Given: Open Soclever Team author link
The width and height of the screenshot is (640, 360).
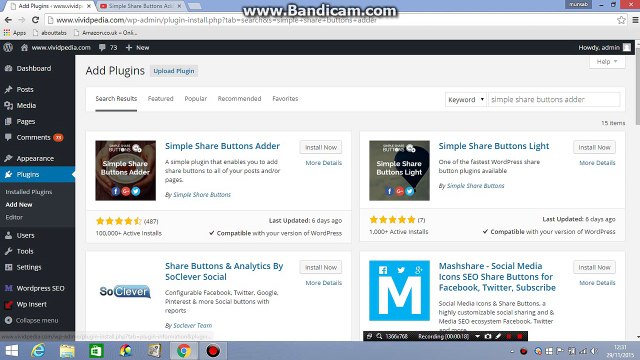Looking at the screenshot, I should pos(193,325).
